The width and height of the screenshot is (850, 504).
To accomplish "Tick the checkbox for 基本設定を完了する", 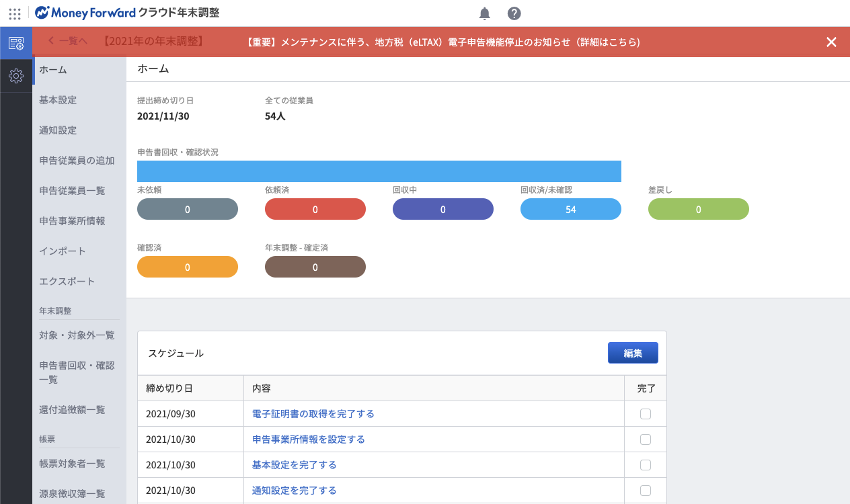I will 646,465.
